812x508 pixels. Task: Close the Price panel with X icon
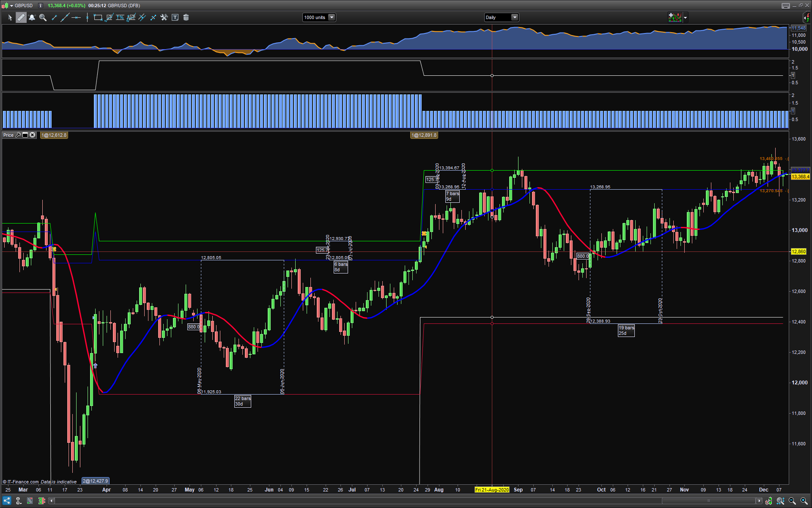(x=33, y=135)
